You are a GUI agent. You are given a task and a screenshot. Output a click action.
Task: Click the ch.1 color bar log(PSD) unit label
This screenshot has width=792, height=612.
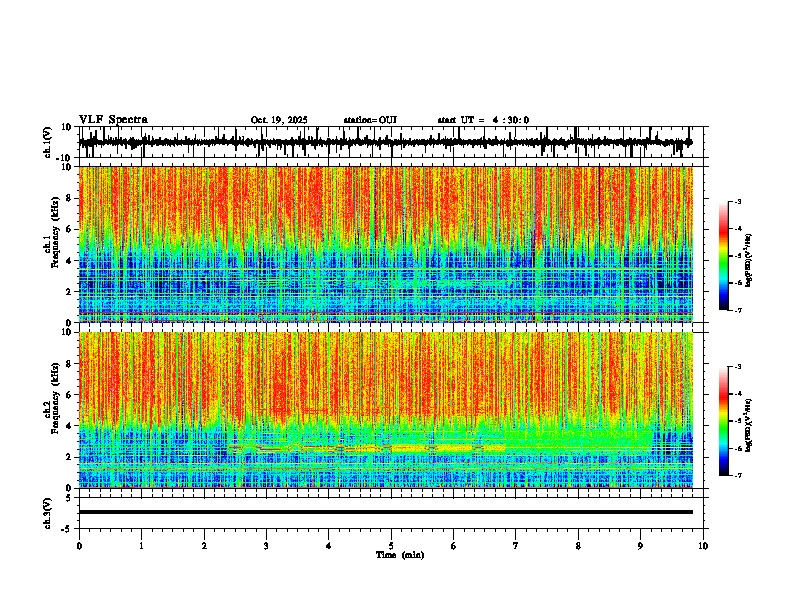749,260
